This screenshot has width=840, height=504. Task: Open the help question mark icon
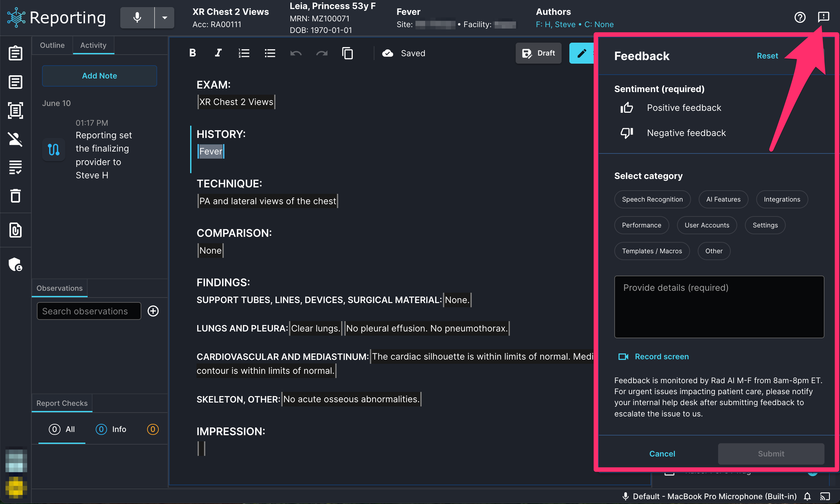click(x=800, y=17)
